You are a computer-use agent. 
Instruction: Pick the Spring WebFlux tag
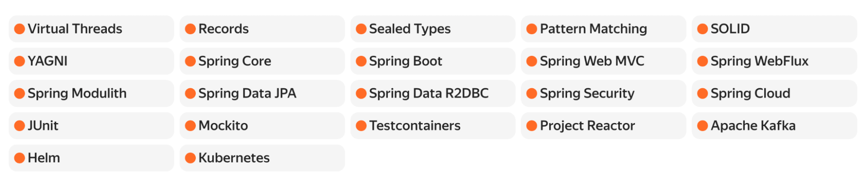(774, 61)
